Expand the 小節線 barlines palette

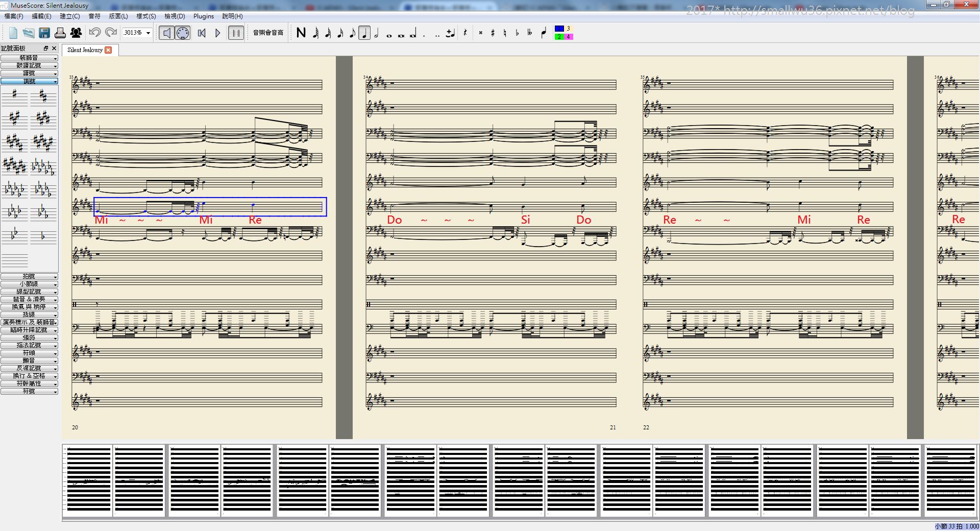click(x=29, y=284)
